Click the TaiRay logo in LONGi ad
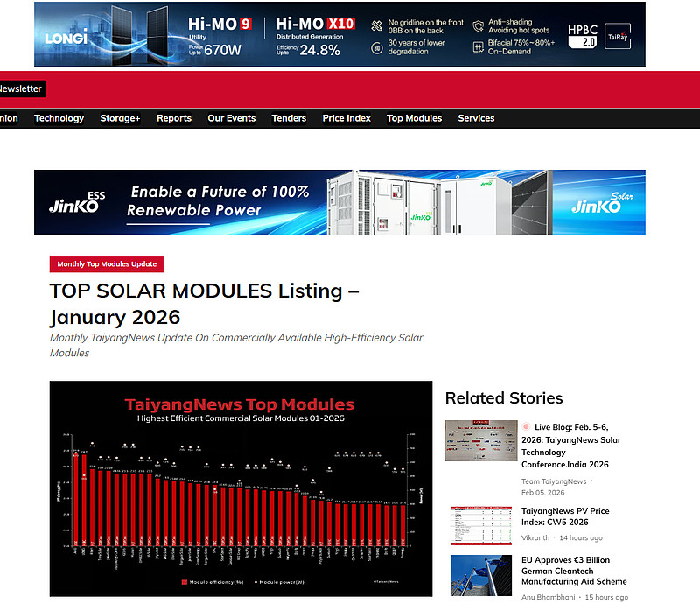700x604 pixels. click(x=618, y=36)
